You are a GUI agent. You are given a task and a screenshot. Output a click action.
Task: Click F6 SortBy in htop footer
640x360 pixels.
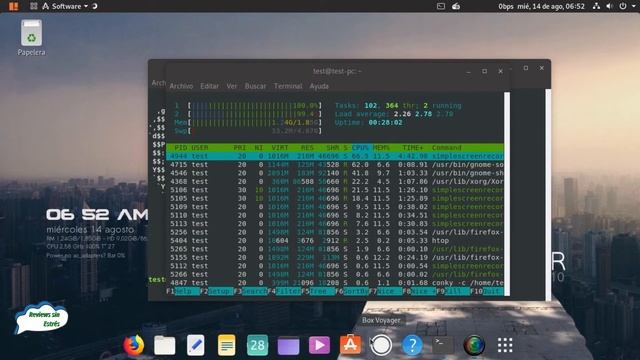point(352,291)
